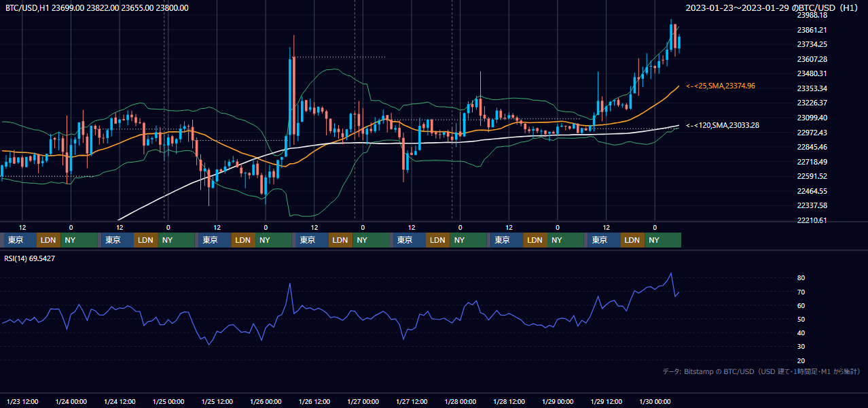This screenshot has height=408, width=868.
Task: Click price axis value 23861.21
Action: click(812, 30)
